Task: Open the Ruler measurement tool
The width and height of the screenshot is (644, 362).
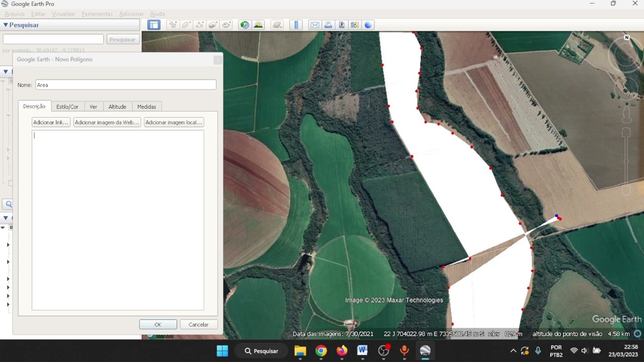Action: 296,25
